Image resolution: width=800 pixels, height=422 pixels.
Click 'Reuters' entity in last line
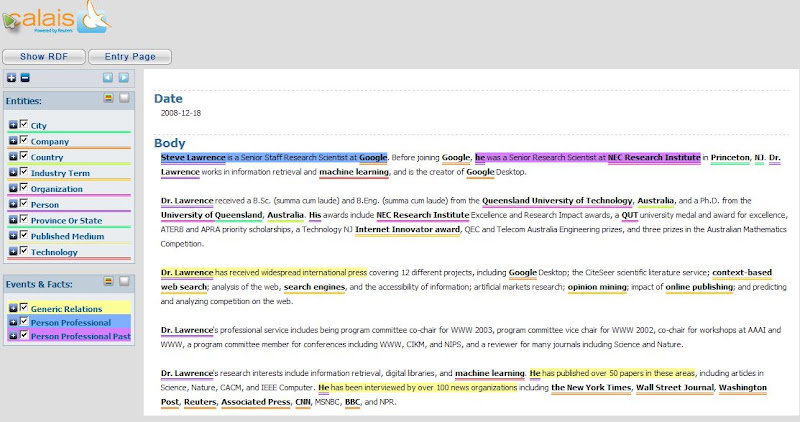[200, 402]
